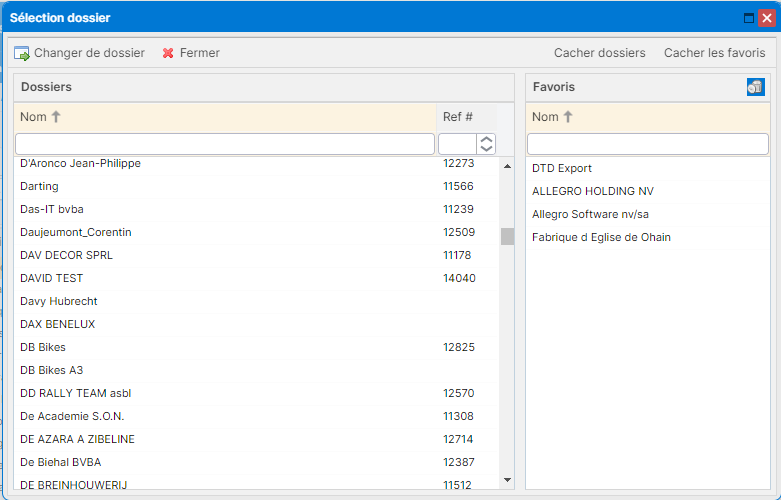
Task: Sort Dossiers by Nom arrow icon
Action: click(56, 117)
